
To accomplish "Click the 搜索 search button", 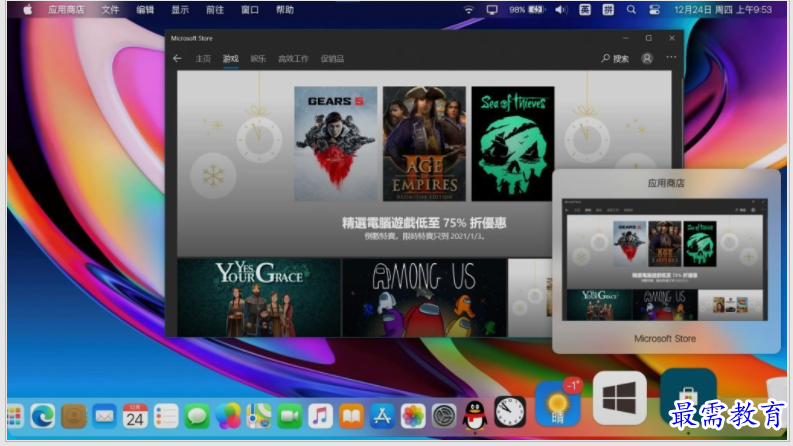I will [615, 59].
